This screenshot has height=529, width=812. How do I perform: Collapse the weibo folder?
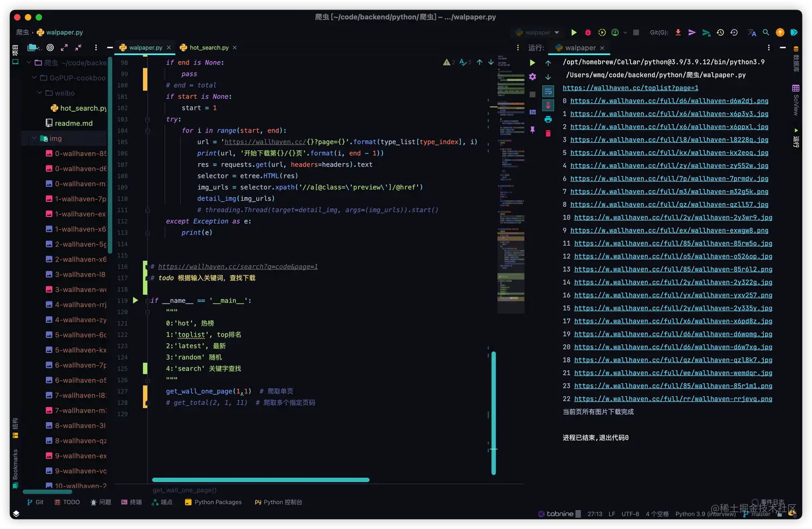tap(39, 93)
